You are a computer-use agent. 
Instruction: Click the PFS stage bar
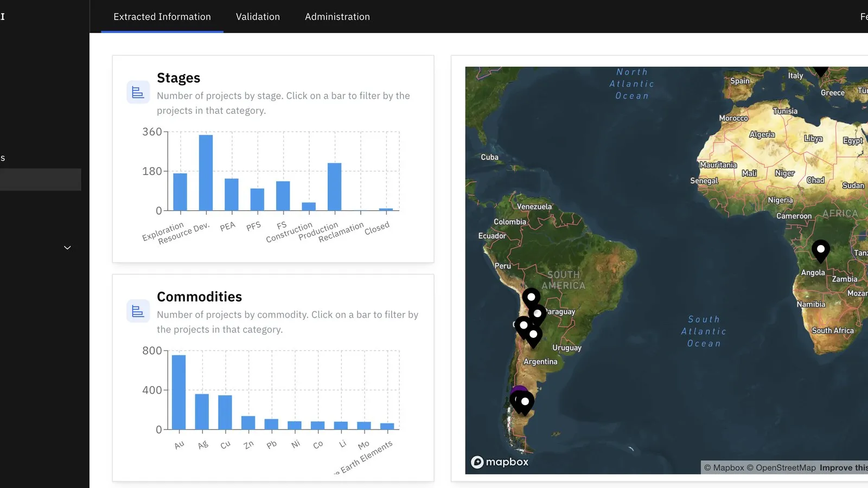[x=257, y=200]
